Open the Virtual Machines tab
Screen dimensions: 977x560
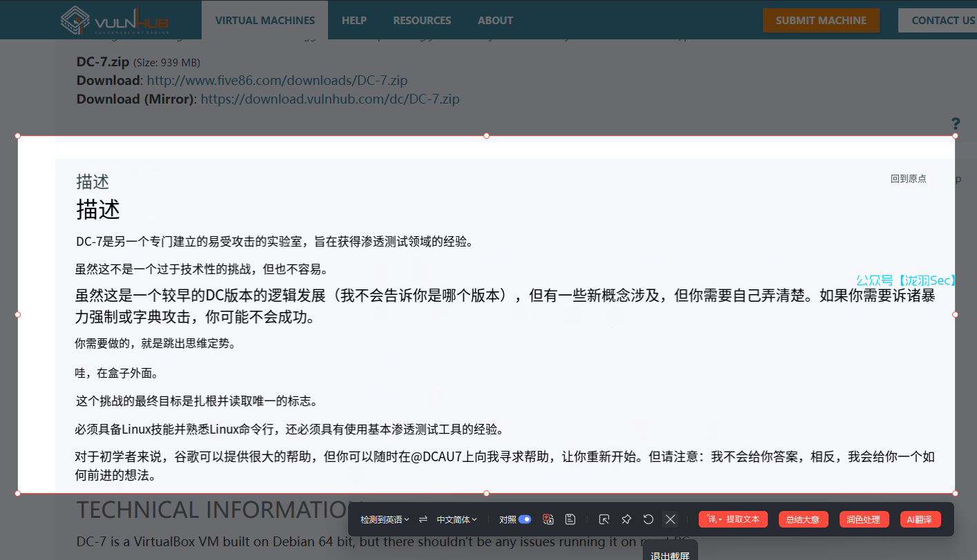pos(265,21)
